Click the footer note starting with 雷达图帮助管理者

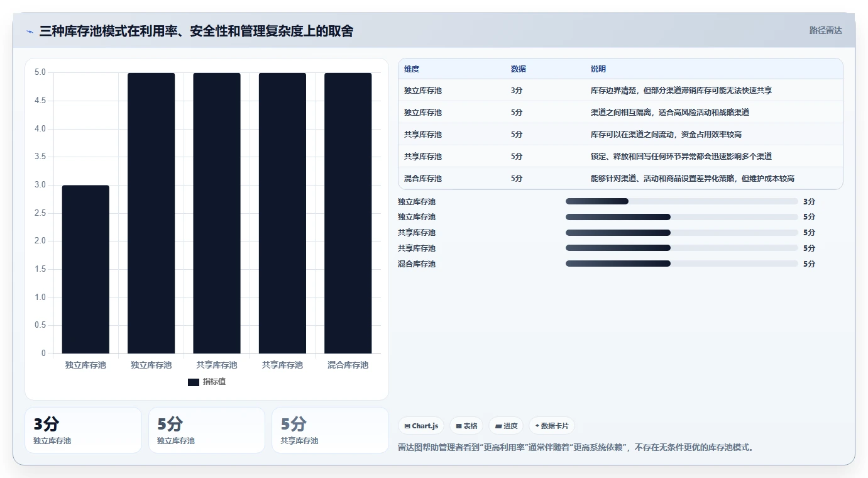tap(576, 448)
